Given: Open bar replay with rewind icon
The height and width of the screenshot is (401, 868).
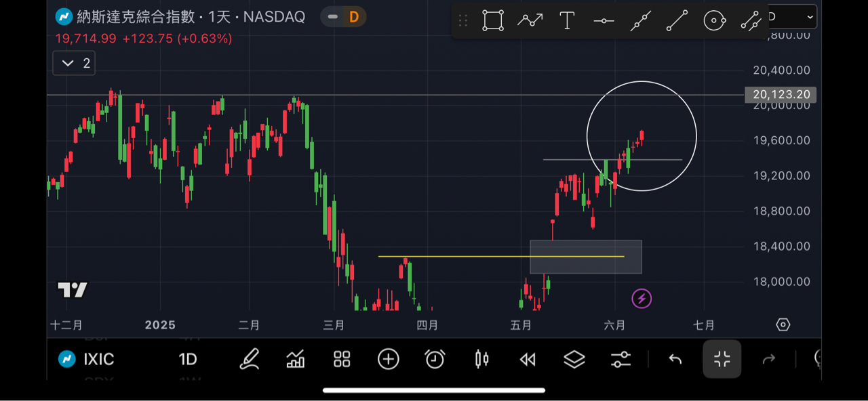Looking at the screenshot, I should tap(528, 359).
